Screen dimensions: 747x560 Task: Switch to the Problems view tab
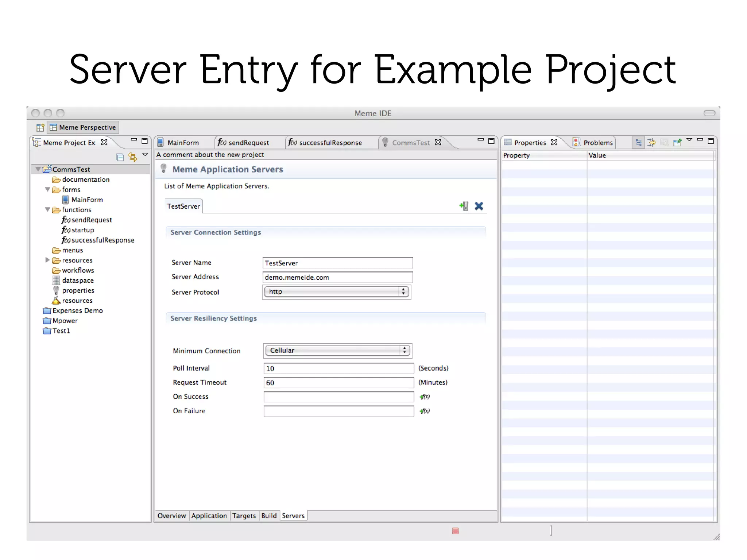pyautogui.click(x=593, y=143)
